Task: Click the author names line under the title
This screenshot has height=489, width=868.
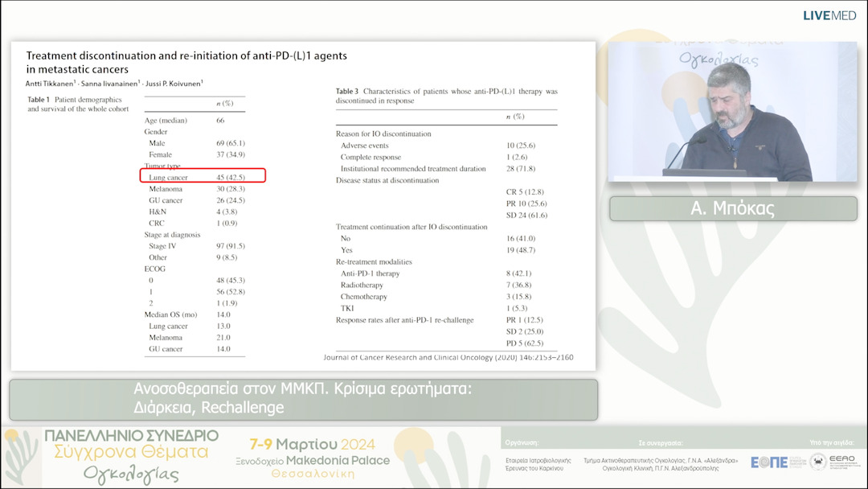Action: tap(115, 82)
